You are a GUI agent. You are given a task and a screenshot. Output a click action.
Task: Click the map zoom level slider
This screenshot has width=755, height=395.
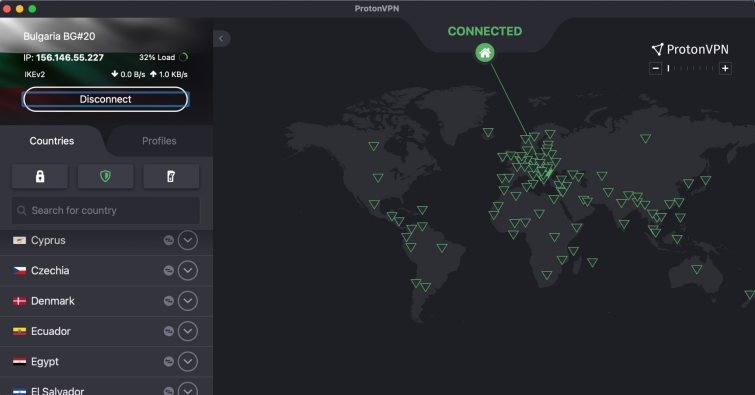tap(690, 68)
